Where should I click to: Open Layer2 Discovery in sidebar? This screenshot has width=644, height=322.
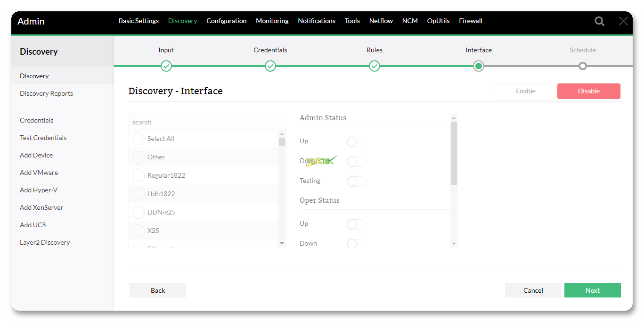[45, 242]
